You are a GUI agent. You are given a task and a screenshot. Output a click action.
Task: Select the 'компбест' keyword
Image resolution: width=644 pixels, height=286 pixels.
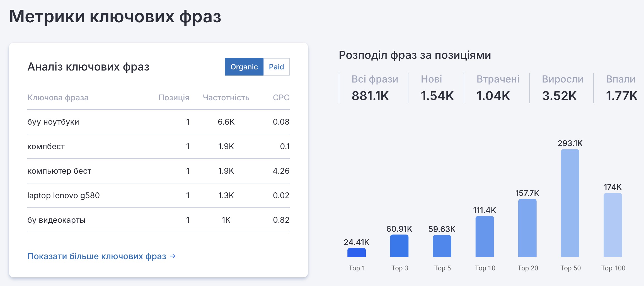46,146
